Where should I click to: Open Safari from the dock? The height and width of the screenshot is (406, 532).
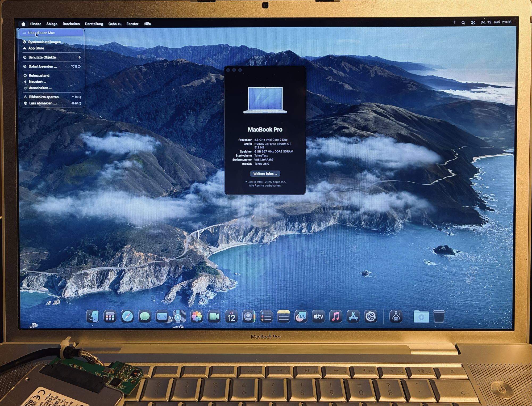click(x=127, y=316)
